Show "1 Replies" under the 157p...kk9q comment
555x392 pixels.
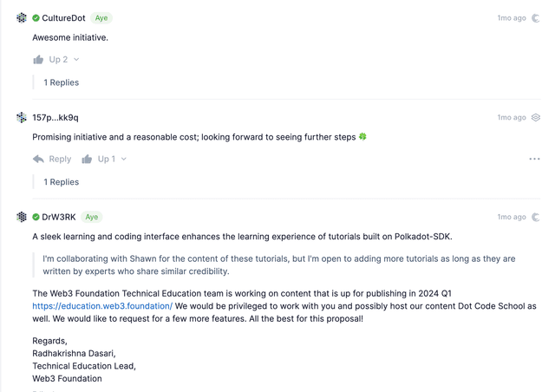(62, 182)
